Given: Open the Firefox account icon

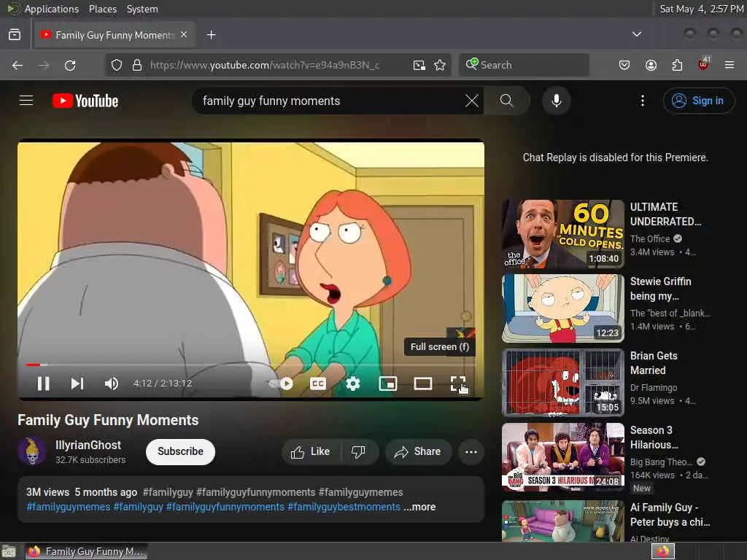Looking at the screenshot, I should click(651, 65).
